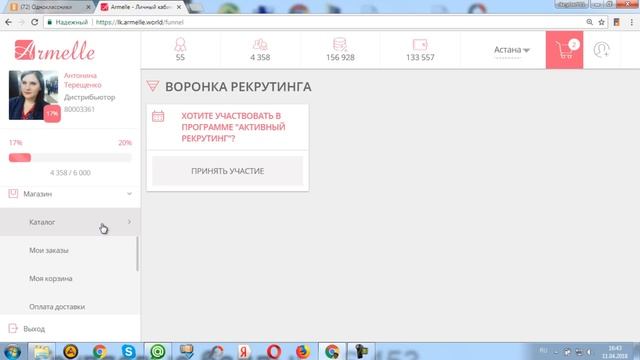Click the Выход logout icon
The height and width of the screenshot is (360, 640).
tap(13, 328)
